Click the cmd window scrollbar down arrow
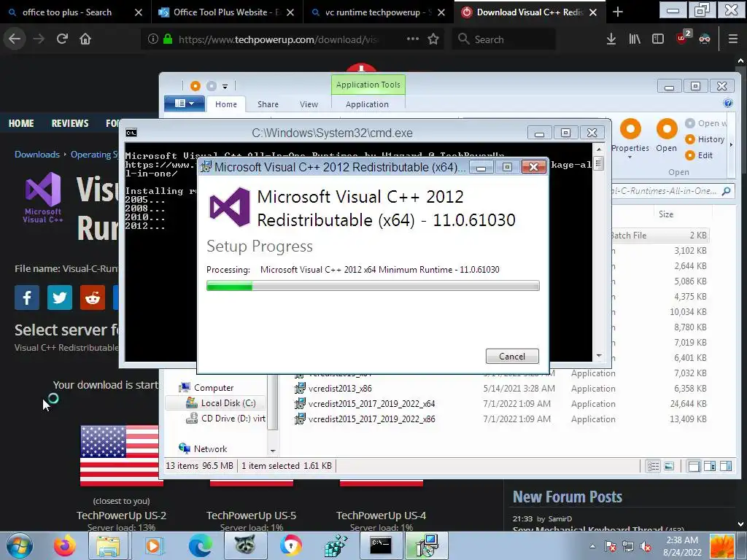The image size is (747, 560). [599, 356]
